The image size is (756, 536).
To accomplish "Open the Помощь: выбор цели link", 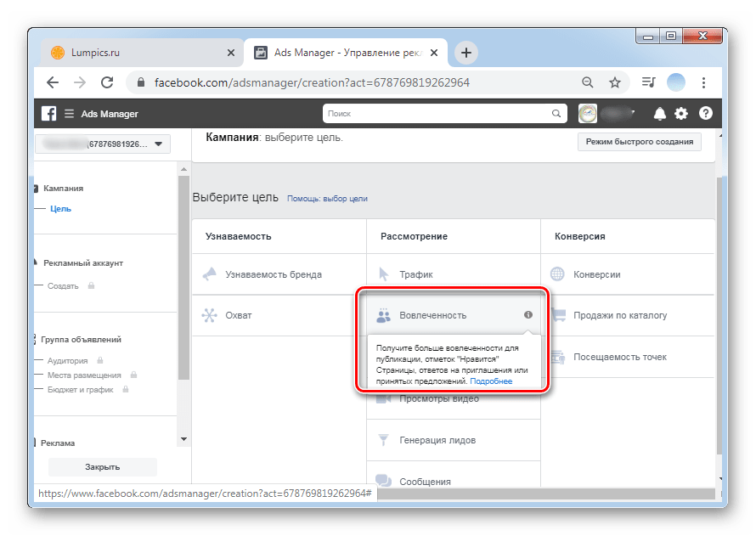I will (327, 199).
